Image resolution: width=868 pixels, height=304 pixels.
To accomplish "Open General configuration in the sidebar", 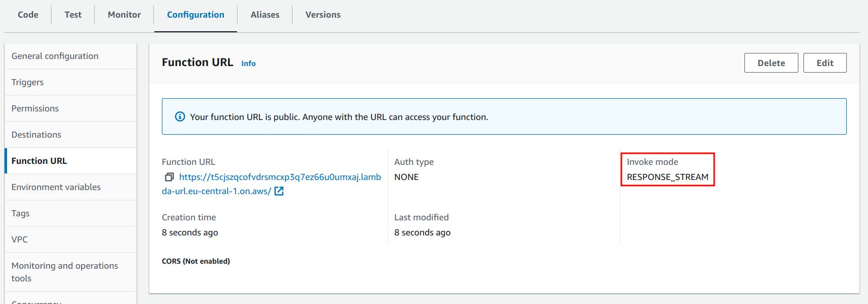I will click(x=71, y=56).
